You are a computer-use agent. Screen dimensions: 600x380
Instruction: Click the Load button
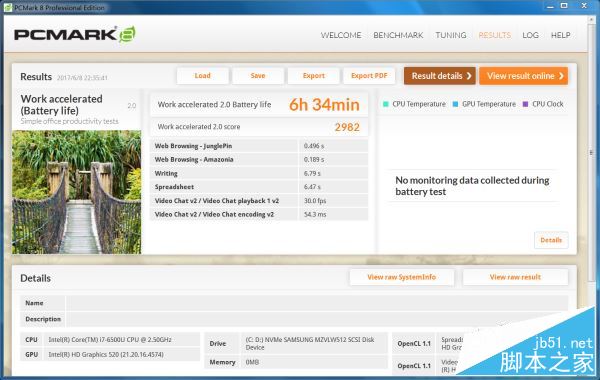tap(202, 76)
